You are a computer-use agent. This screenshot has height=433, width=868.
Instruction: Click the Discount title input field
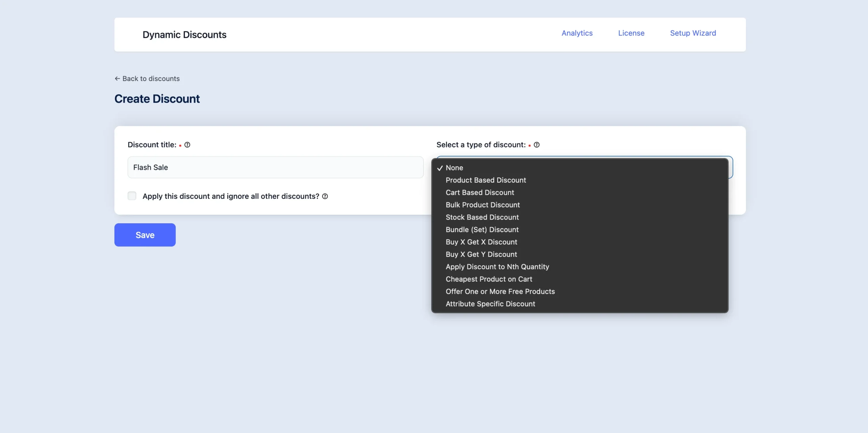coord(275,167)
